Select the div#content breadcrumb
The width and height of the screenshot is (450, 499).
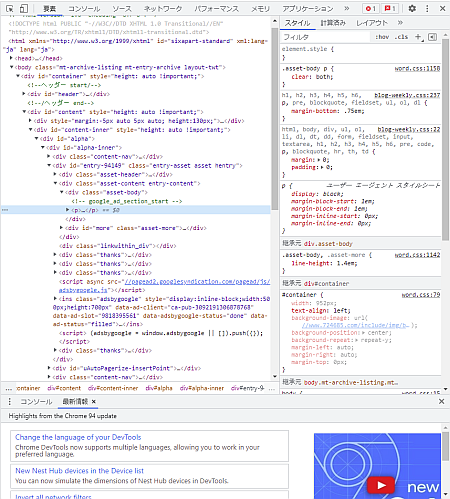coord(64,388)
